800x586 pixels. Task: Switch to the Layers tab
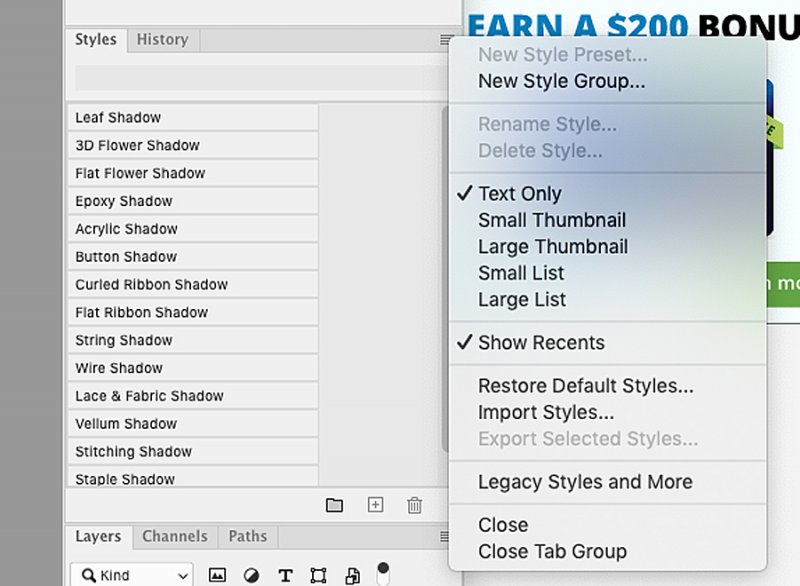98,537
